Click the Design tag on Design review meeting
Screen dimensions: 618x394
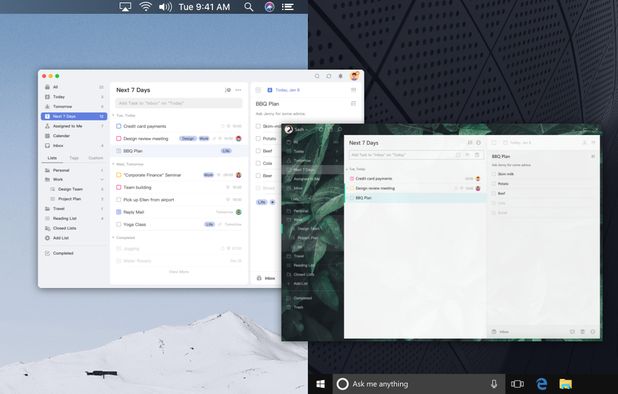[x=188, y=139]
